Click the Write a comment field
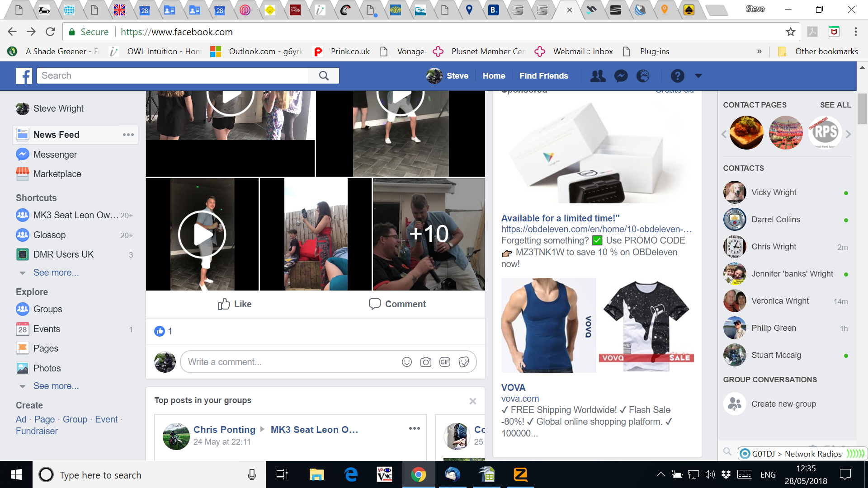This screenshot has width=868, height=488. tap(289, 362)
